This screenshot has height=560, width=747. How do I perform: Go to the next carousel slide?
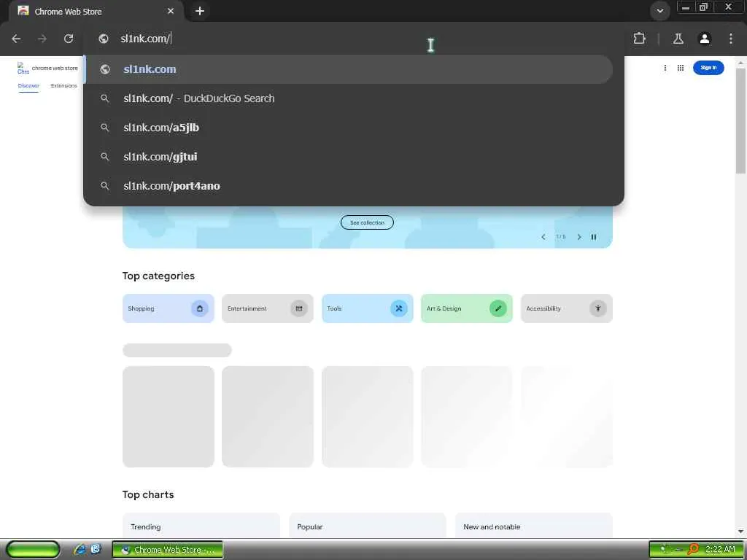[579, 237]
